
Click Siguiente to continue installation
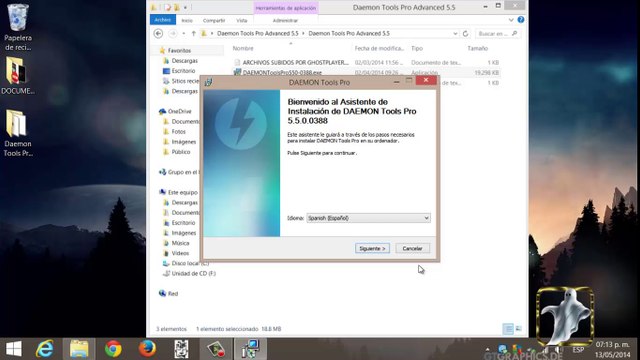point(372,248)
